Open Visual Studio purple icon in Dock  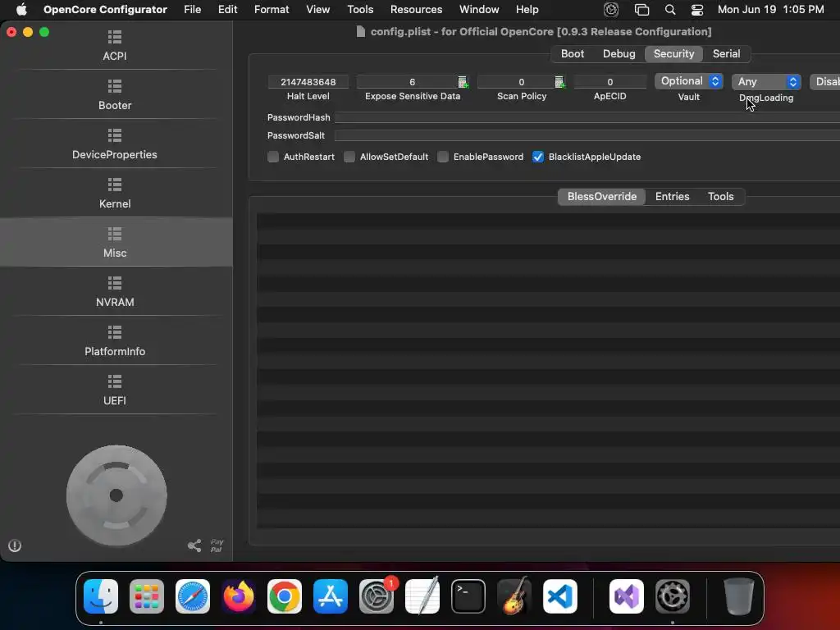627,596
